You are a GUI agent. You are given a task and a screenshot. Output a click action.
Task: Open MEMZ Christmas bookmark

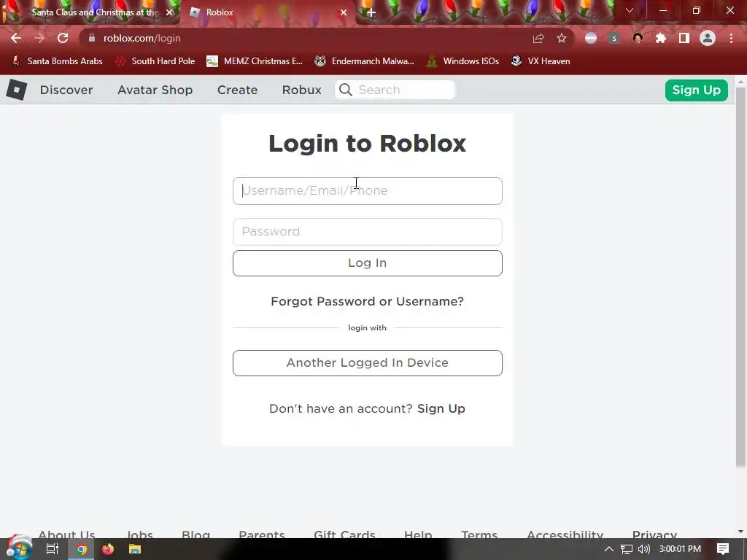(x=255, y=61)
